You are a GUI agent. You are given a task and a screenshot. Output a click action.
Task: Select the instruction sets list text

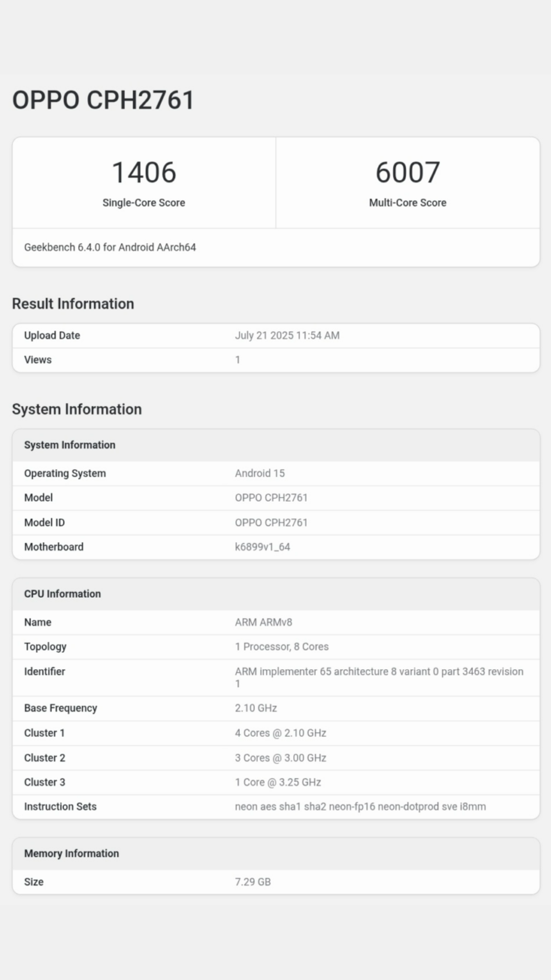click(360, 807)
